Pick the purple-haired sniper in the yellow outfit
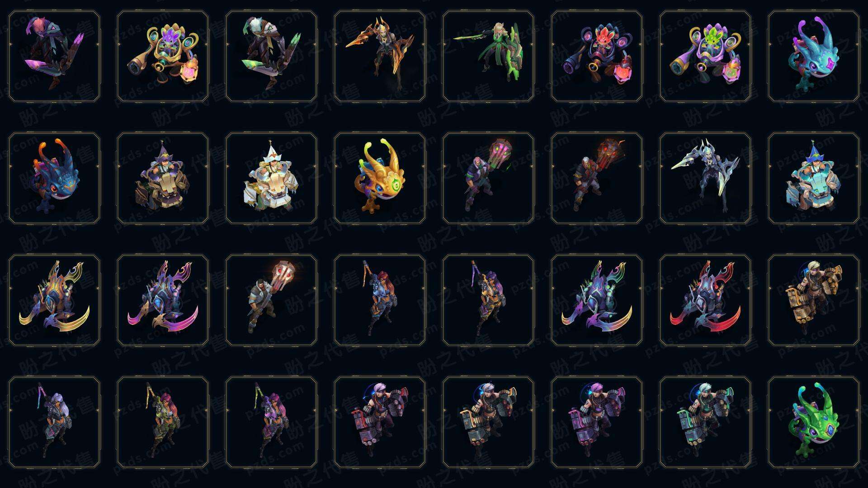Viewport: 868px width, 488px height. click(x=488, y=300)
